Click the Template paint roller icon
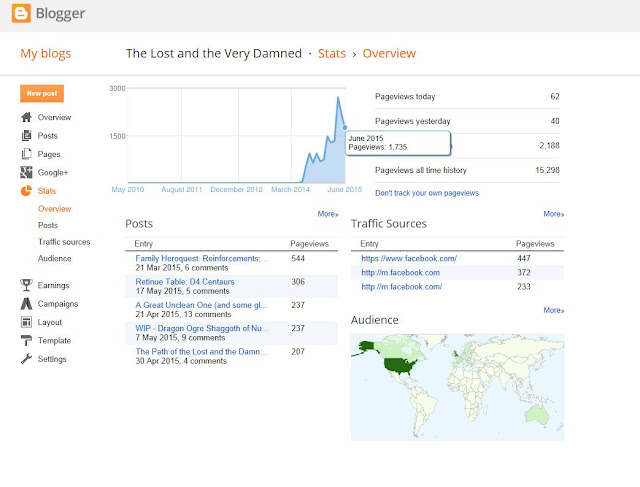 pyautogui.click(x=26, y=340)
